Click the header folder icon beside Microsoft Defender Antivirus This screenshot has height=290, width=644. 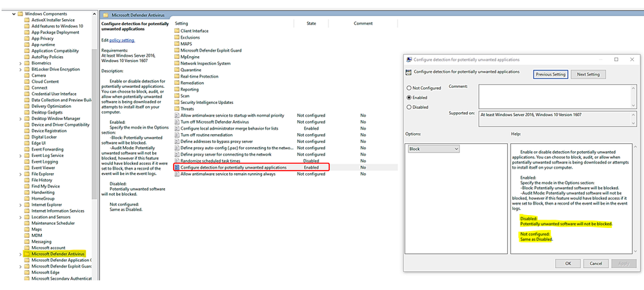[x=106, y=16]
